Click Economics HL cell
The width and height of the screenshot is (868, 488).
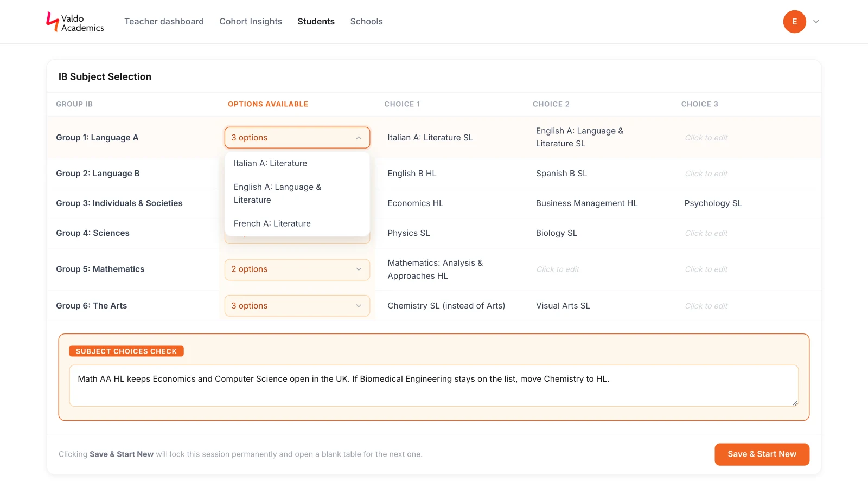pyautogui.click(x=416, y=203)
